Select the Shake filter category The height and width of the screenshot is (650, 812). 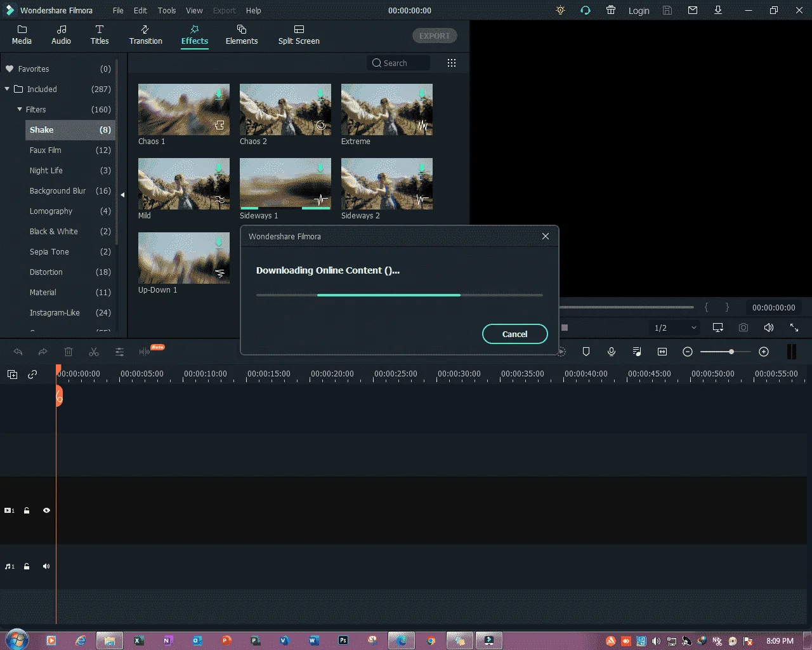click(x=70, y=129)
